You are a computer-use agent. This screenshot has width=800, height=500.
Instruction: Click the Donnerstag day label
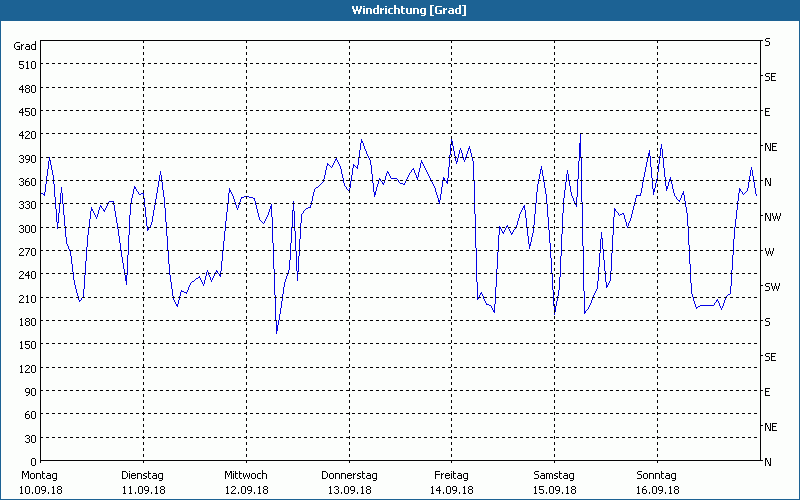click(x=349, y=476)
